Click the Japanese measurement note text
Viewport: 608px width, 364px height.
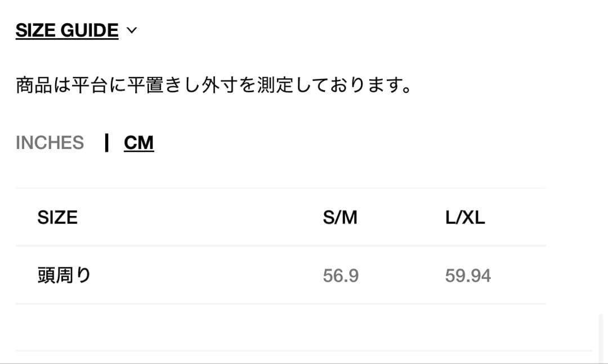pos(215,87)
